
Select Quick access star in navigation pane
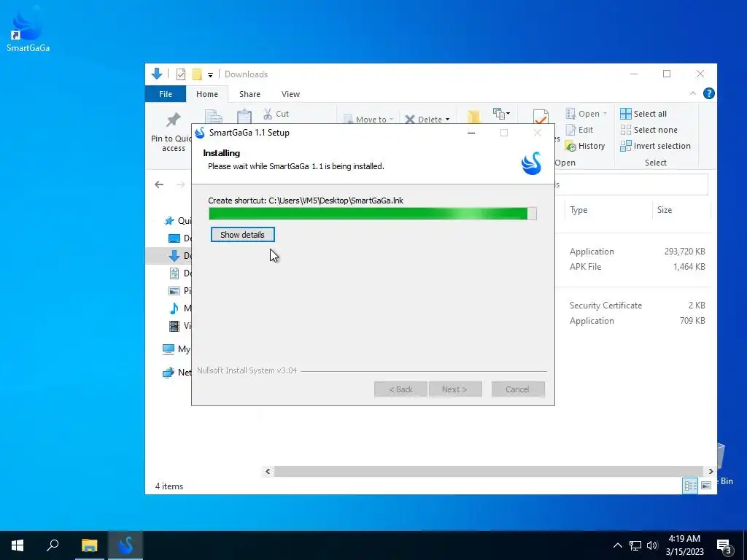169,221
